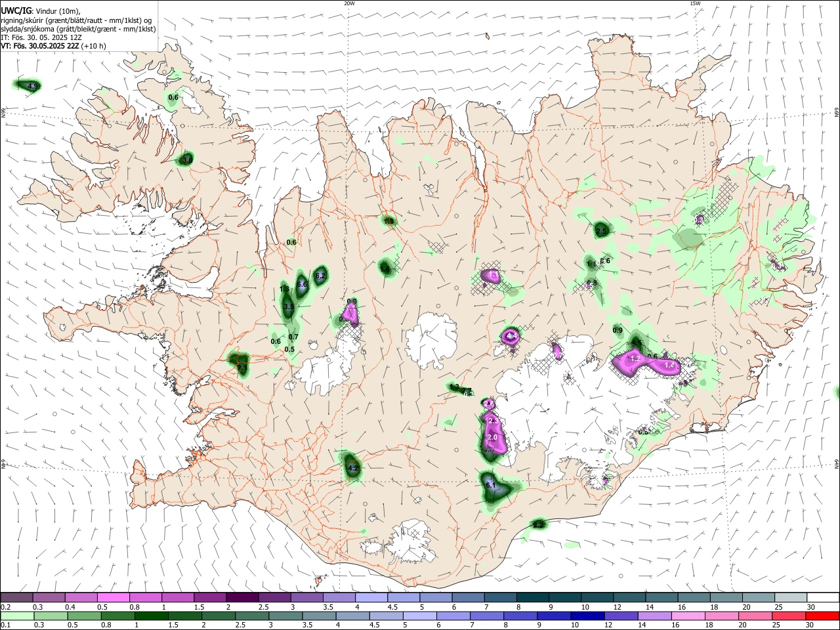
Task: Click the '0.7' map value in west Iceland
Action: [293, 337]
